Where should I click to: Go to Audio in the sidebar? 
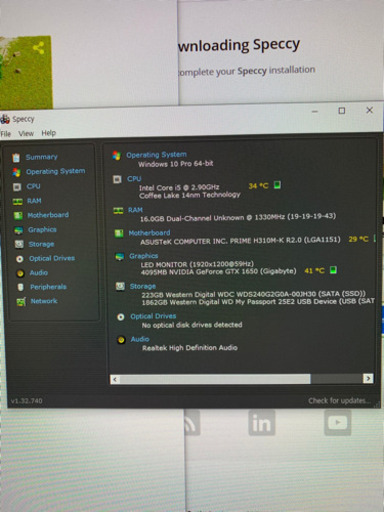point(39,273)
